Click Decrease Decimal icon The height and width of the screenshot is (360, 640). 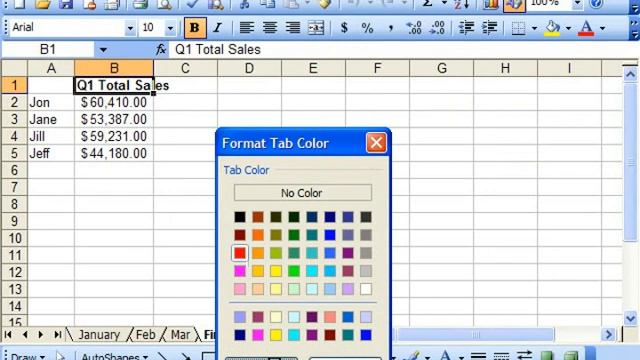(438, 28)
